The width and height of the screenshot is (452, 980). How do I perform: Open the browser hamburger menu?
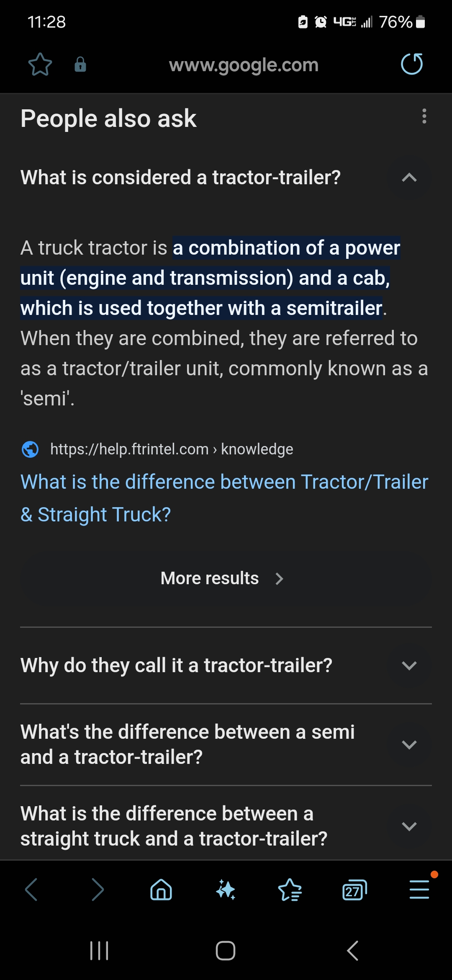tap(419, 890)
